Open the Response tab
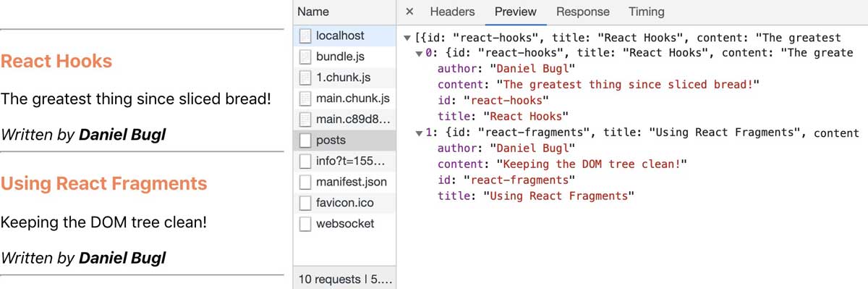Viewport: 868px width, 289px height. click(x=583, y=12)
